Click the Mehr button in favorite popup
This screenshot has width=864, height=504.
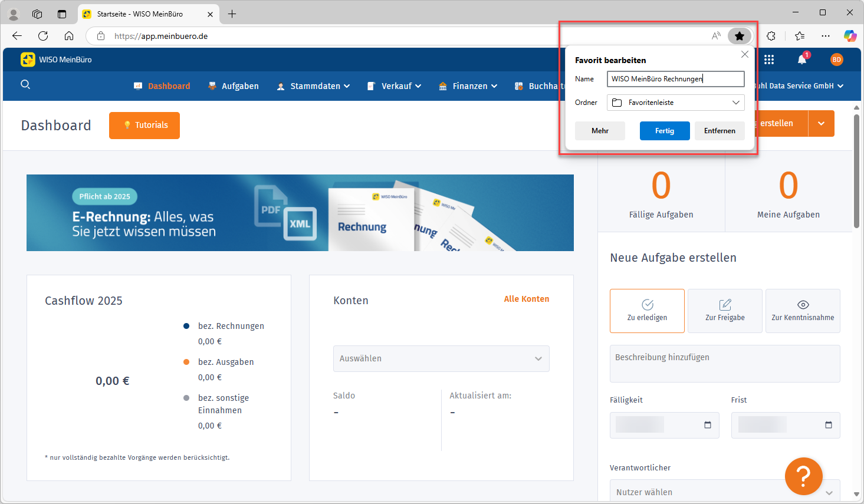click(600, 131)
